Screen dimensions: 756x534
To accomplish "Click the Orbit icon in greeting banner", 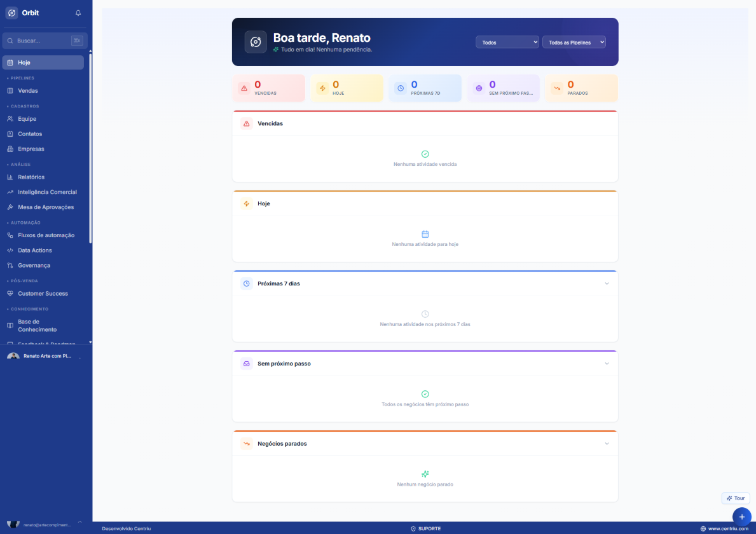I will coord(256,42).
